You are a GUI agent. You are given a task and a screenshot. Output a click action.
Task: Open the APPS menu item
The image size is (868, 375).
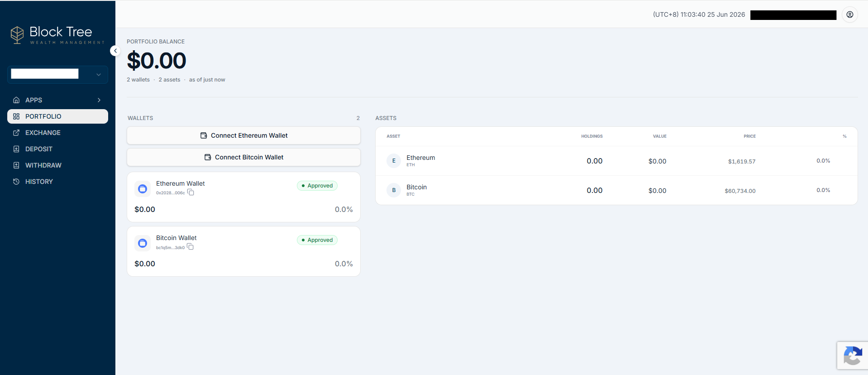pyautogui.click(x=57, y=100)
